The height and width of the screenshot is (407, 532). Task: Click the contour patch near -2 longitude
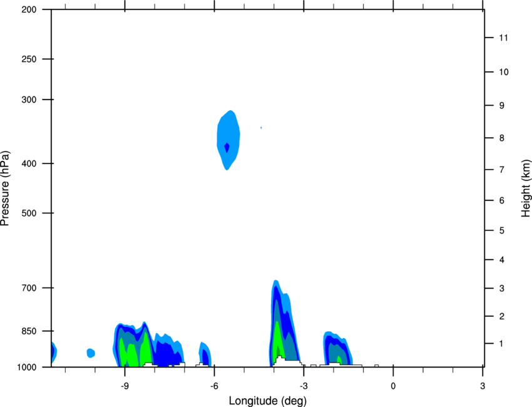338,348
